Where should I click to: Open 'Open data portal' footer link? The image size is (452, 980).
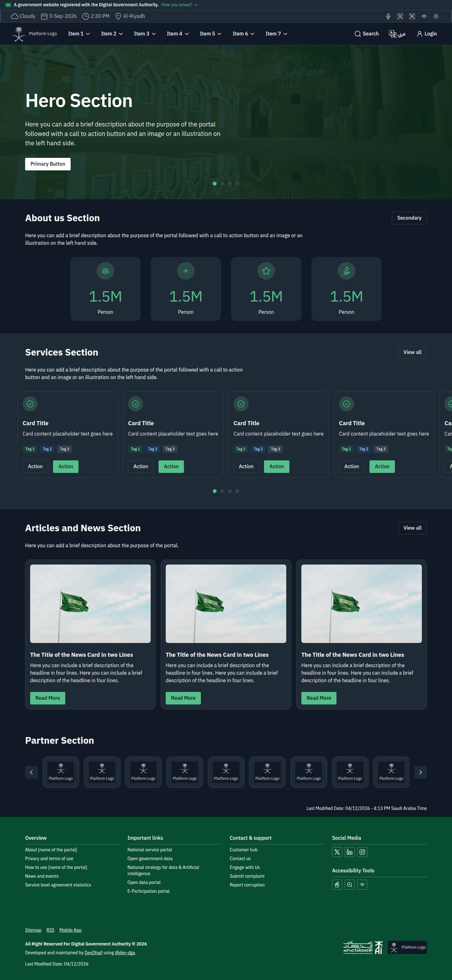coord(144,883)
